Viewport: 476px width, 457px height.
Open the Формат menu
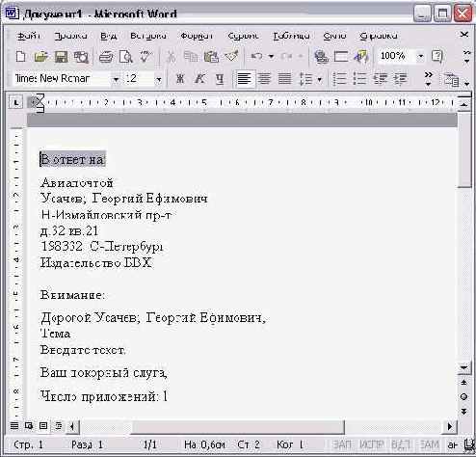[x=197, y=36]
